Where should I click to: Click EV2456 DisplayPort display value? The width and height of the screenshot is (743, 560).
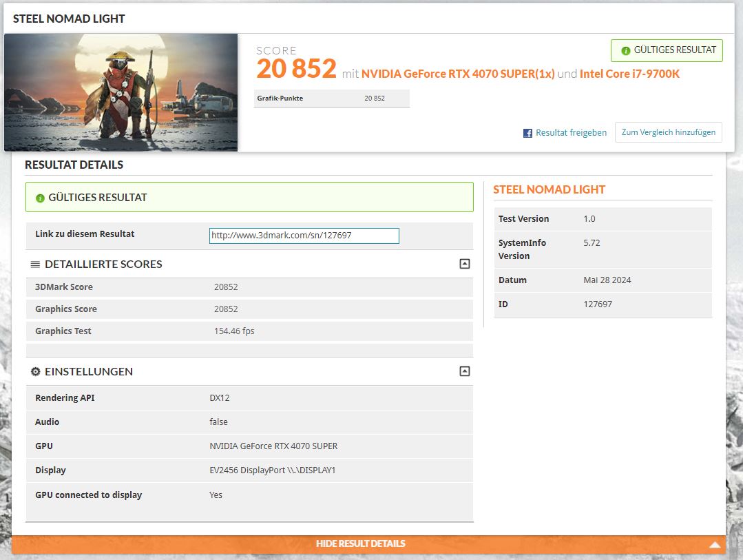pyautogui.click(x=273, y=470)
